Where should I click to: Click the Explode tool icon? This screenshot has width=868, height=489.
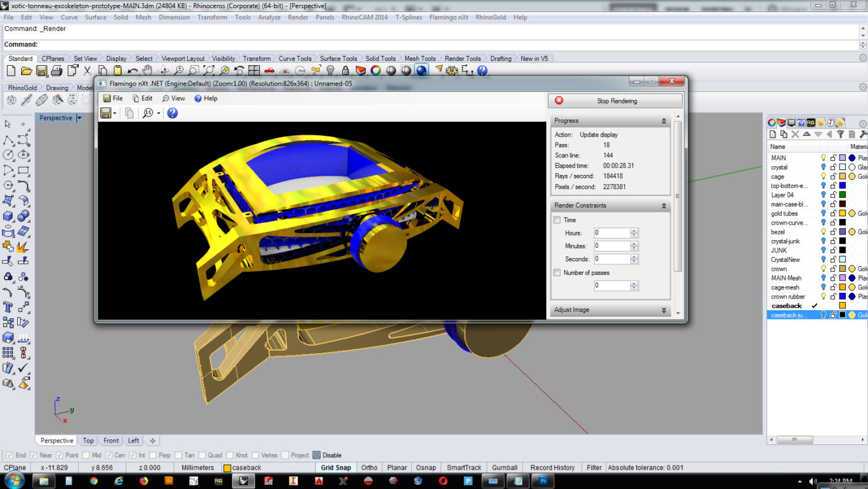point(23,247)
